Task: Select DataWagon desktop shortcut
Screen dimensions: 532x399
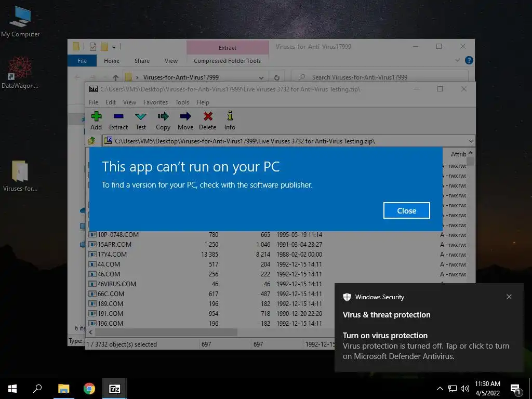Action: pos(20,73)
